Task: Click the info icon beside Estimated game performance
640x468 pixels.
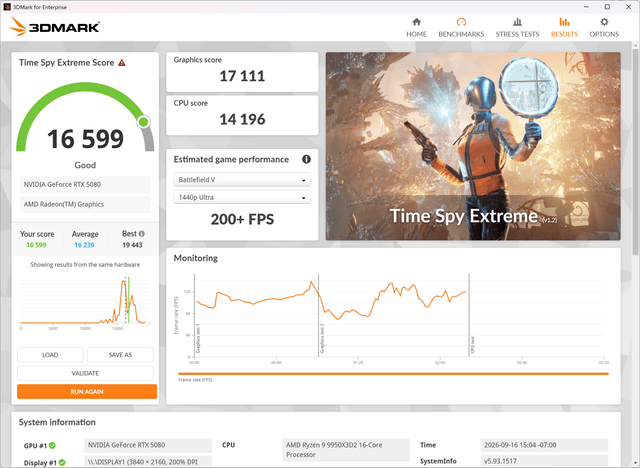Action: [x=306, y=159]
